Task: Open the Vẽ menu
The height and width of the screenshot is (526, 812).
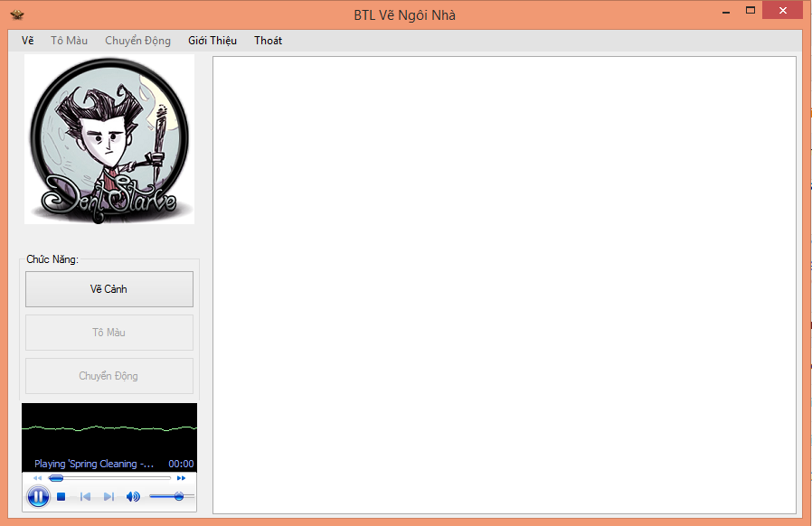Action: tap(27, 41)
